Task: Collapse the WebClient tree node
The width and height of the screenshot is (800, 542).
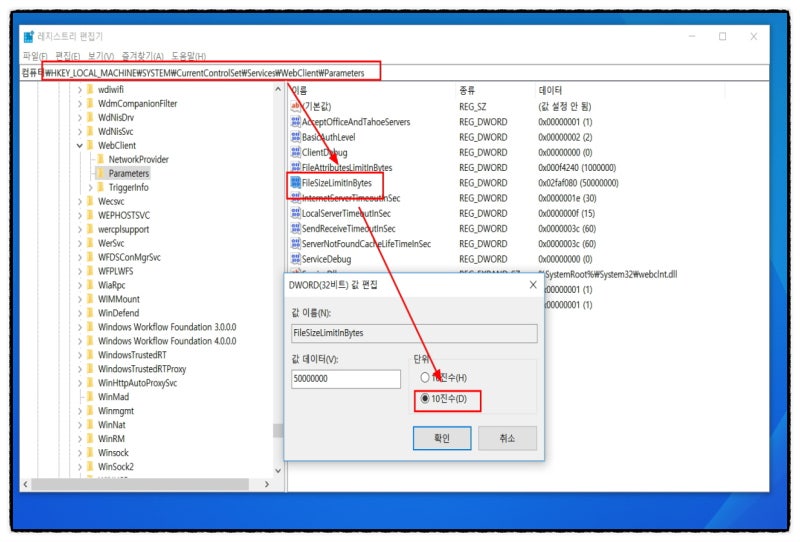Action: point(80,145)
